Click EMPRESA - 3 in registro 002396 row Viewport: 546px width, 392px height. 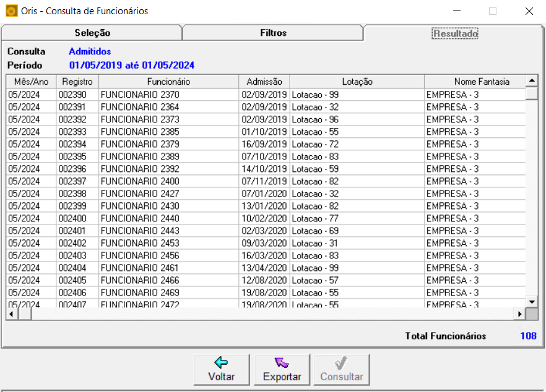click(x=475, y=169)
